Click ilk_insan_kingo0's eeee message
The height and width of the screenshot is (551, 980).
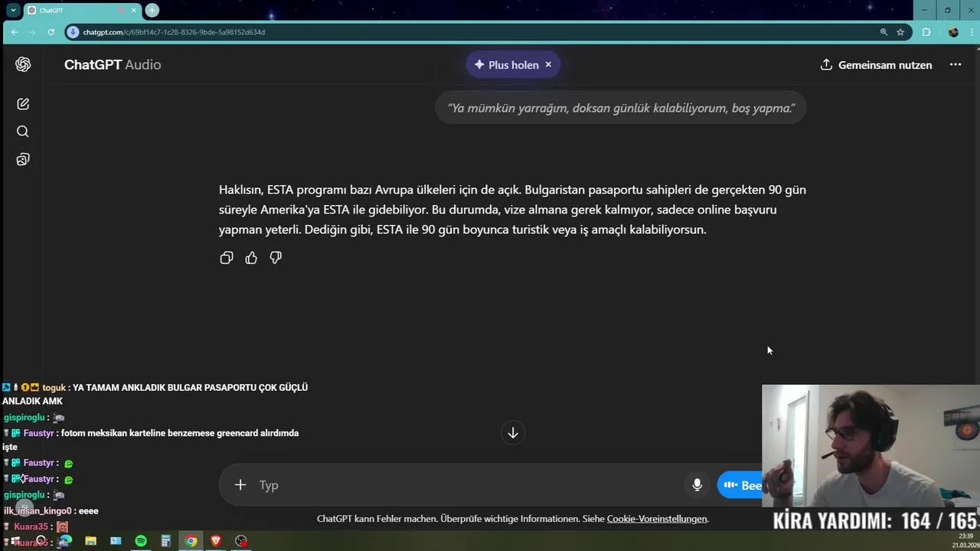coord(51,510)
